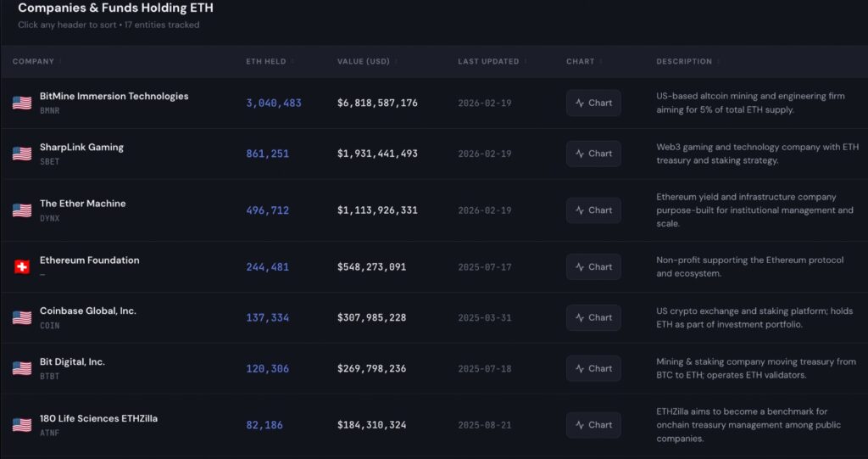The width and height of the screenshot is (868, 459).
Task: Select The Ether Machine company name
Action: pos(82,204)
